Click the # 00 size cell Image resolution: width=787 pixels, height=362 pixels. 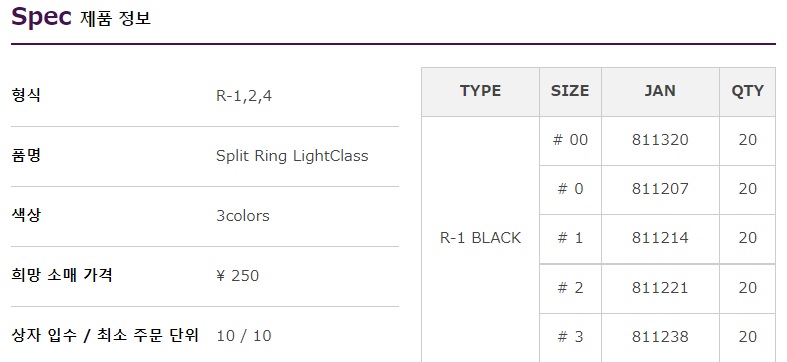click(x=570, y=141)
